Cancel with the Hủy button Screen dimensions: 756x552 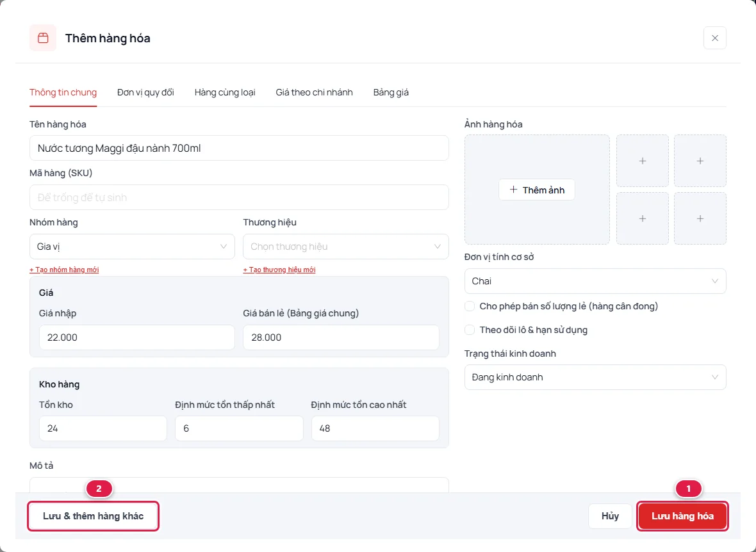click(x=610, y=516)
